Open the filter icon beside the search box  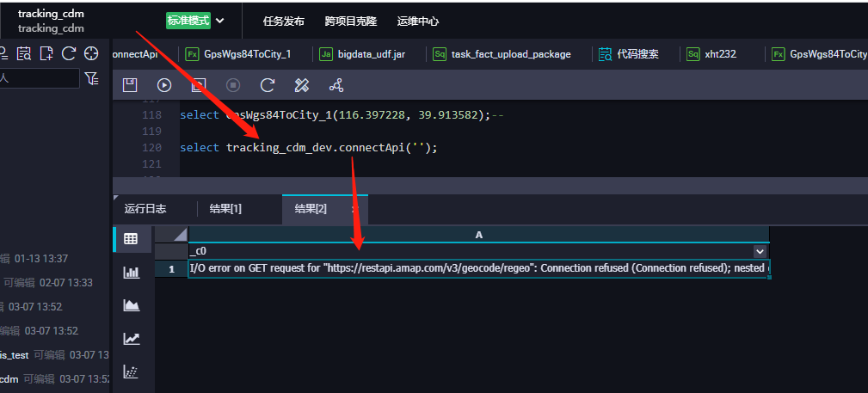[x=92, y=78]
